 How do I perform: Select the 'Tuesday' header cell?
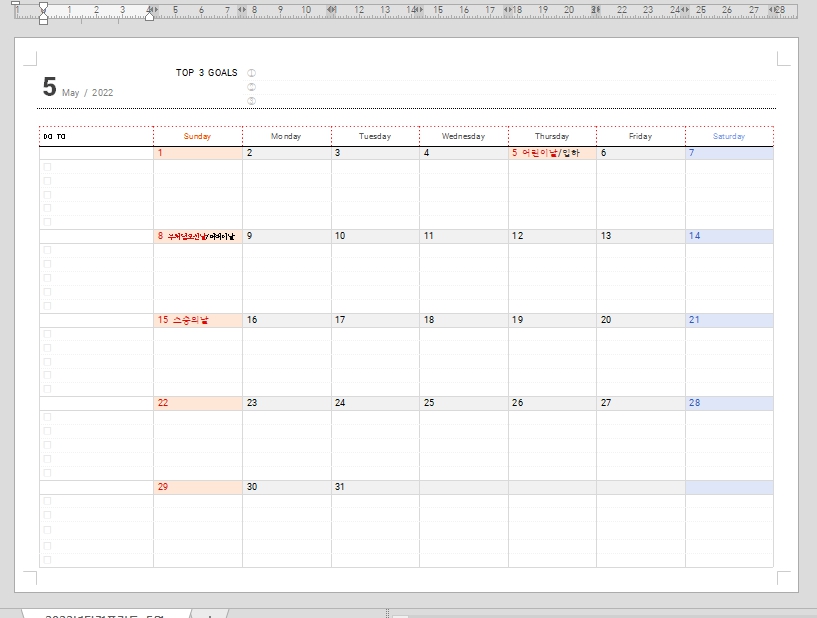coord(375,137)
